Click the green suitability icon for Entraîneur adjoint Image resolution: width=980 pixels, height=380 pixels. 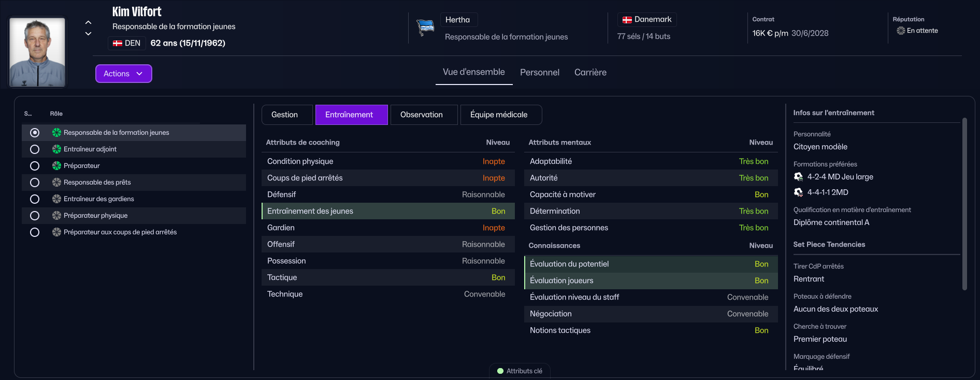pos(56,149)
